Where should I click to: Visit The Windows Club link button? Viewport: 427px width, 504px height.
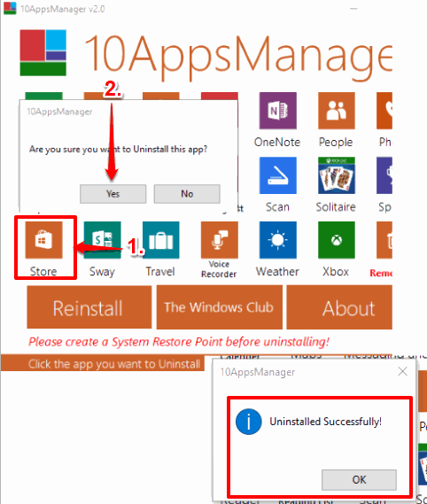[220, 307]
